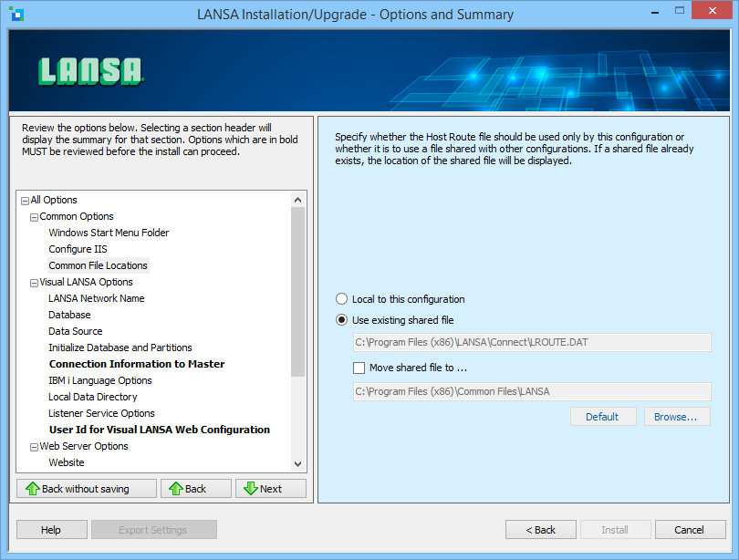Select the Website tree item
This screenshot has width=739, height=560.
click(67, 462)
